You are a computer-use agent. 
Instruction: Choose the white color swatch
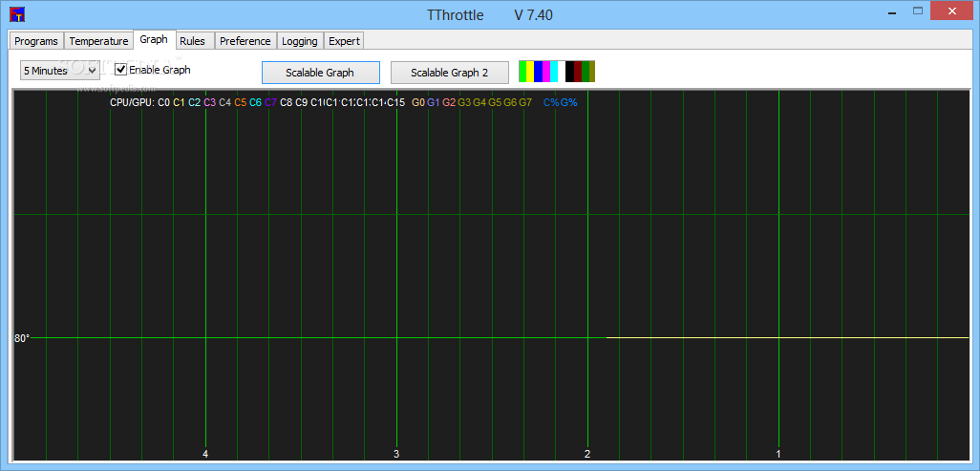click(562, 72)
